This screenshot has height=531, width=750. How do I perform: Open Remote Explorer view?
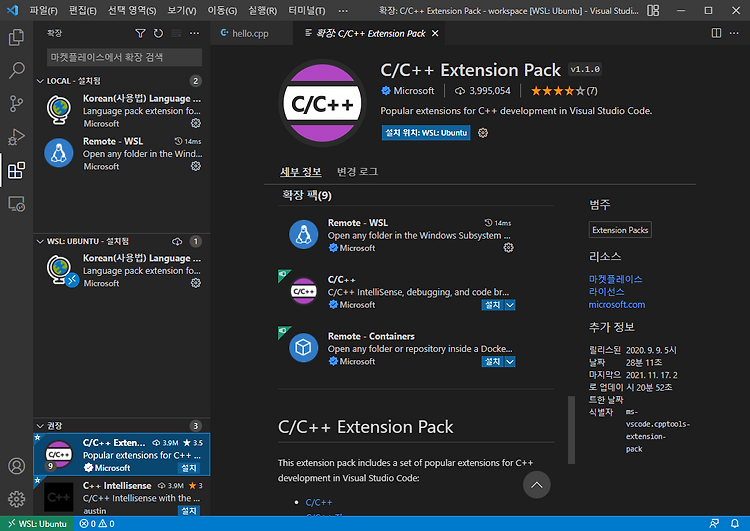tap(16, 204)
